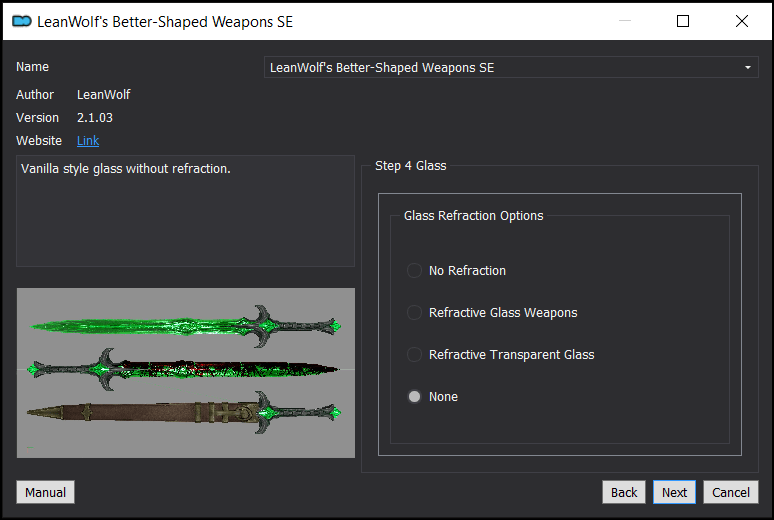Select the No Refraction radio option

(456, 271)
